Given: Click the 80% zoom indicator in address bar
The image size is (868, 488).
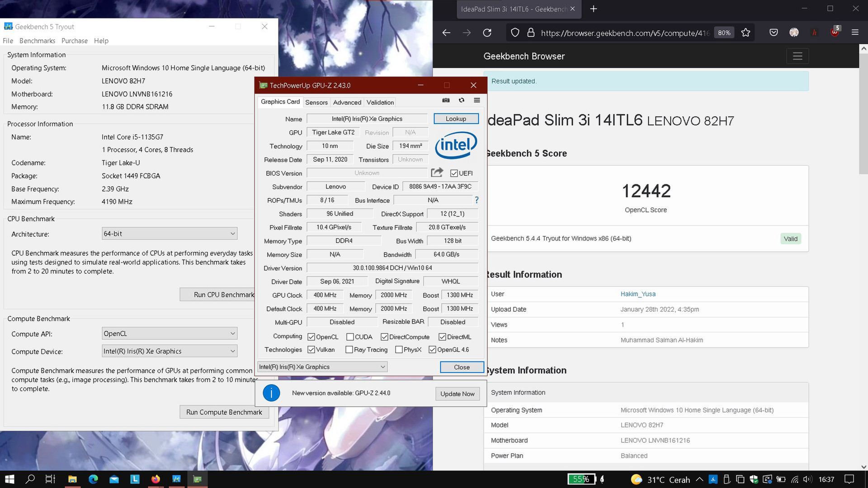Looking at the screenshot, I should (724, 33).
